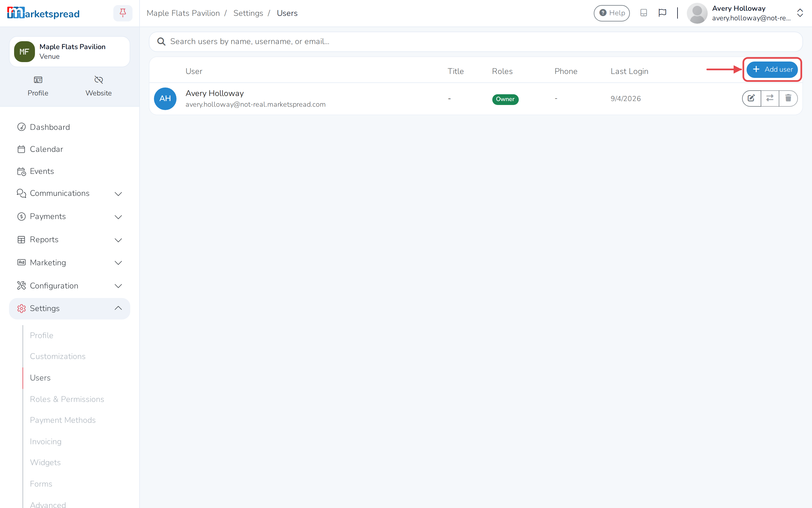
Task: Click Maple Flats Pavilion breadcrumb
Action: pos(183,13)
